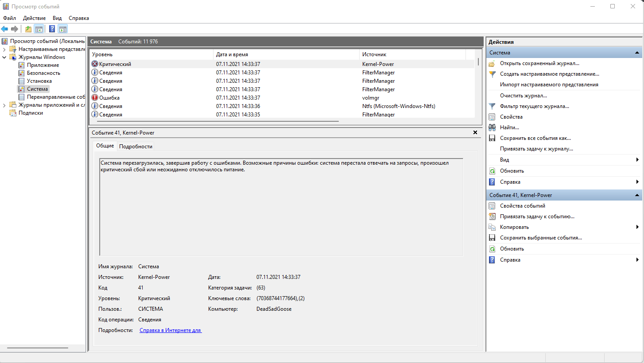Click the blue Help toolbar icon
The width and height of the screenshot is (644, 363).
pos(52,29)
